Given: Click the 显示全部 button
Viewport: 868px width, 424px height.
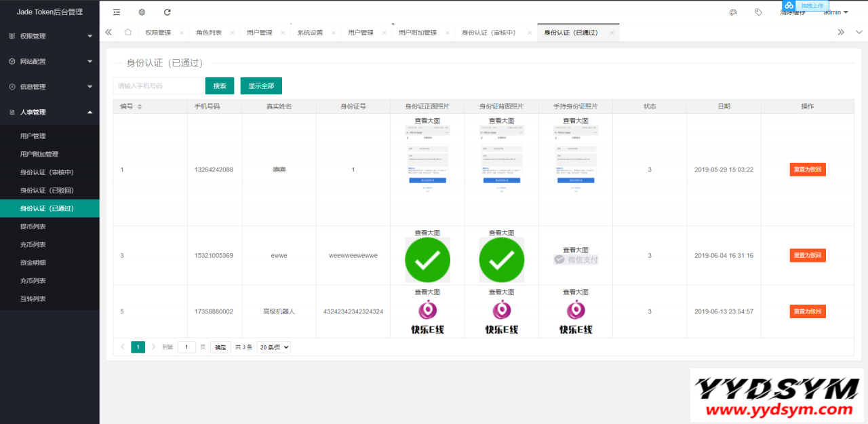Looking at the screenshot, I should pos(260,85).
